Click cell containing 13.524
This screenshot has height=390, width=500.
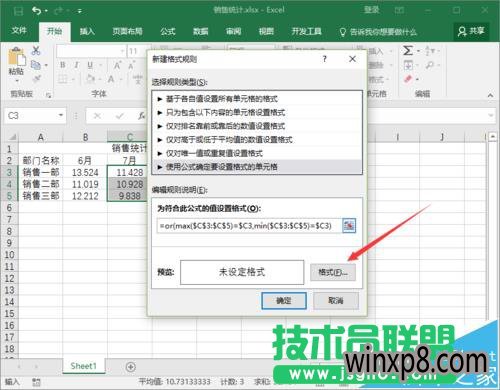click(85, 172)
